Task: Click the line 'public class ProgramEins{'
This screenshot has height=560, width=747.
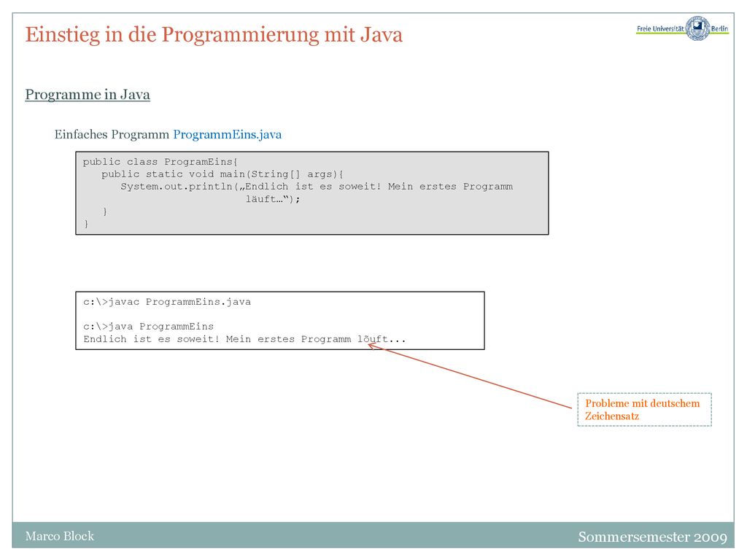Action: (x=160, y=162)
